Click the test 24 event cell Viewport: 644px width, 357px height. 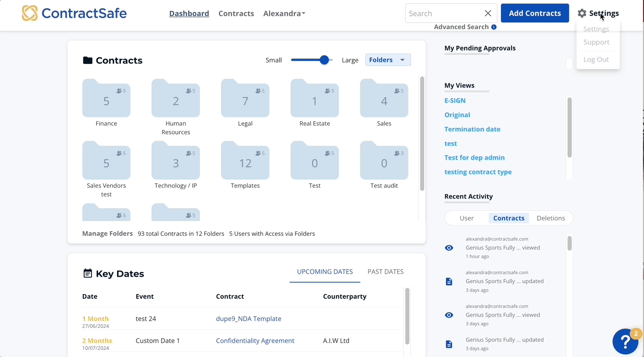[x=146, y=319]
